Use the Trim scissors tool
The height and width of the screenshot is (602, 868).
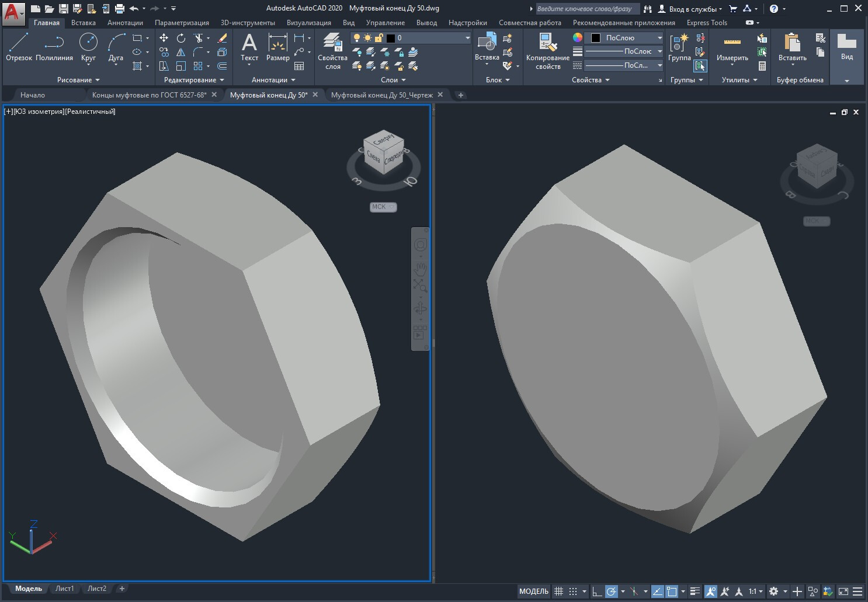pyautogui.click(x=198, y=38)
